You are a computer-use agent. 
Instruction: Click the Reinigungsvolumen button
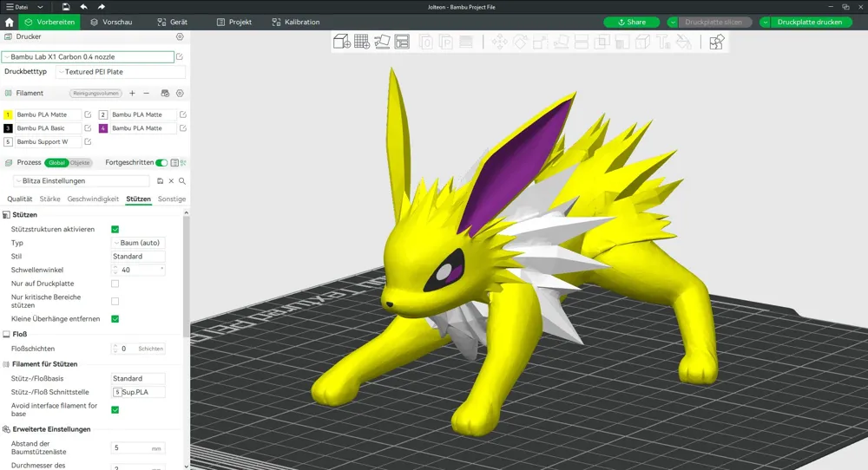[95, 94]
